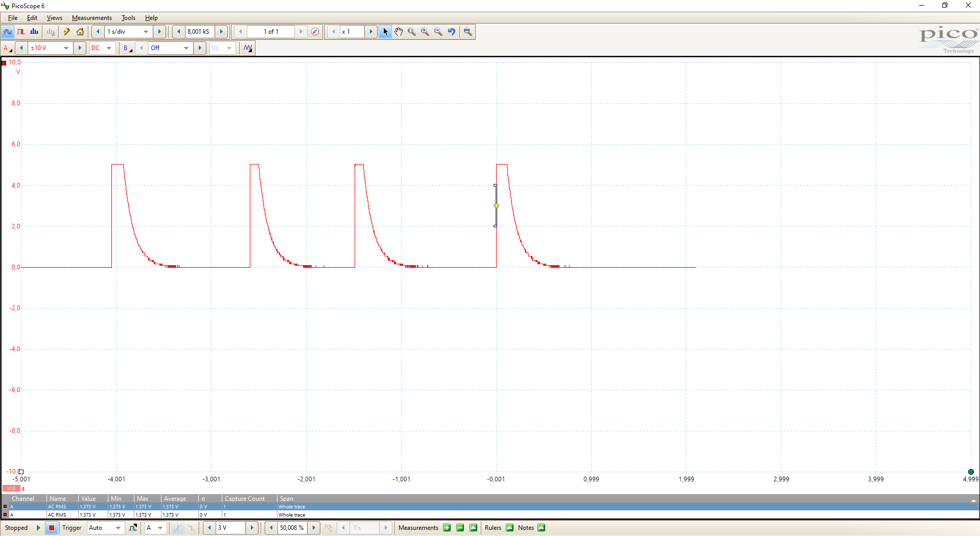Click the Home display icon
980x536 pixels.
(80, 32)
